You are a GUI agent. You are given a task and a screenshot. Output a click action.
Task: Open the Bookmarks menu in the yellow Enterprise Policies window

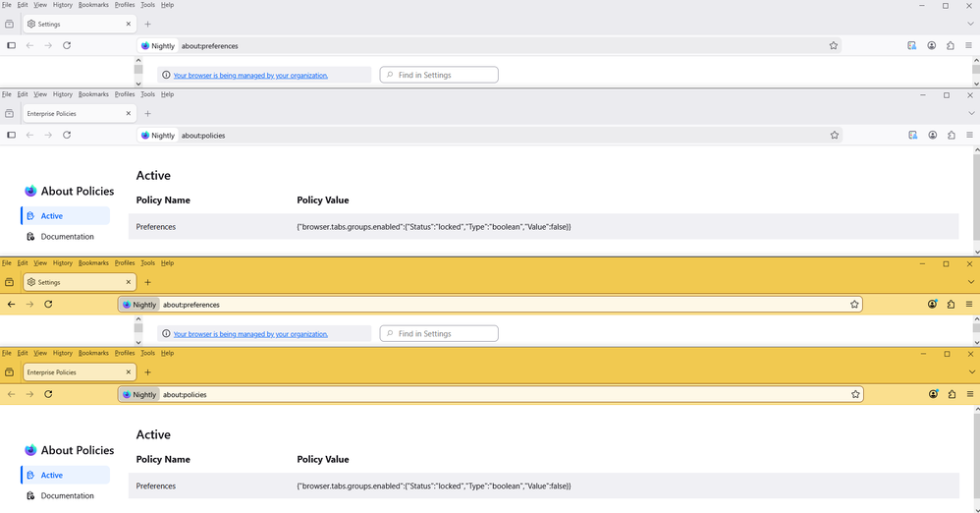(93, 353)
